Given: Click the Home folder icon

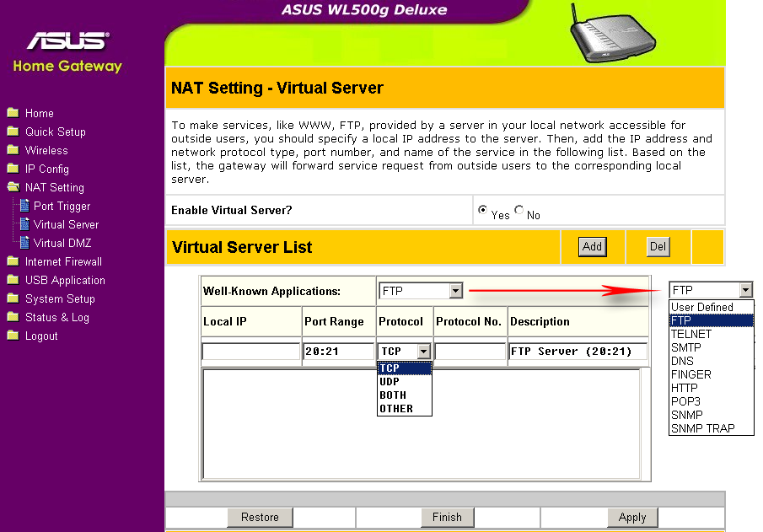Looking at the screenshot, I should click(x=13, y=113).
